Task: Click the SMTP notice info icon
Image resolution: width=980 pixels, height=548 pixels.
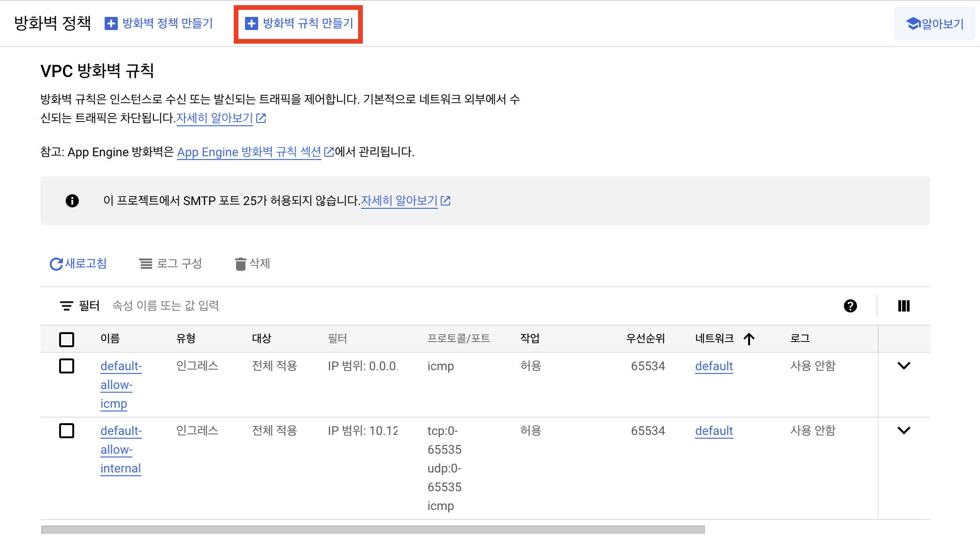Action: (72, 201)
